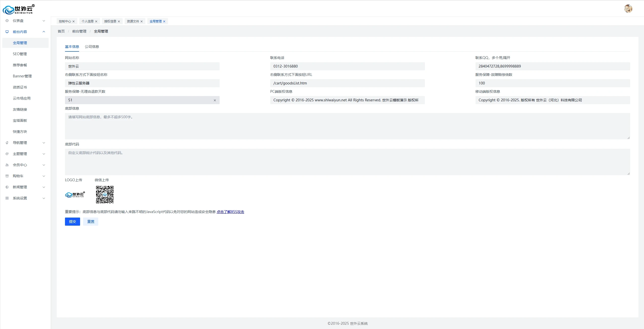Close the 资源文件 tab
This screenshot has width=644, height=329.
tap(142, 21)
